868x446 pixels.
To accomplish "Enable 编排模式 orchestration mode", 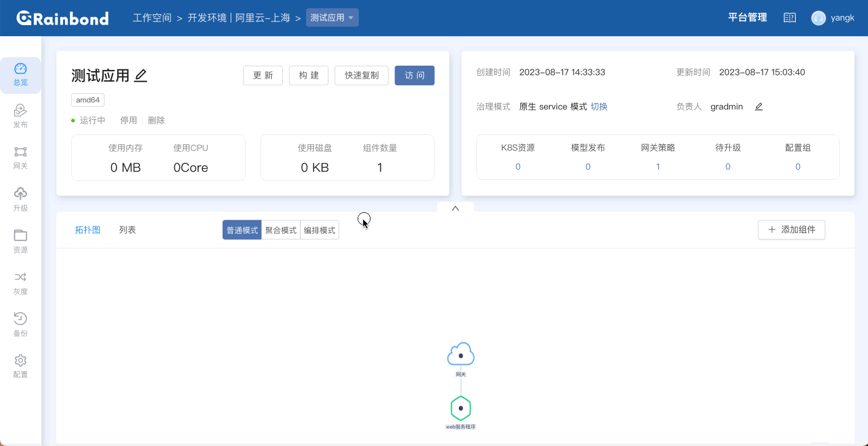I will pyautogui.click(x=318, y=229).
